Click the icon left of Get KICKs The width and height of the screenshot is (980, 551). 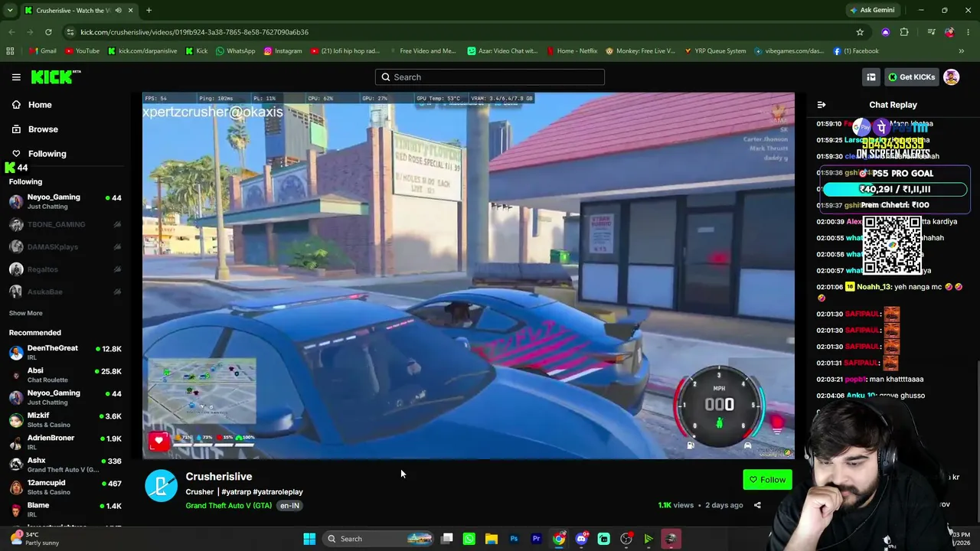(871, 77)
